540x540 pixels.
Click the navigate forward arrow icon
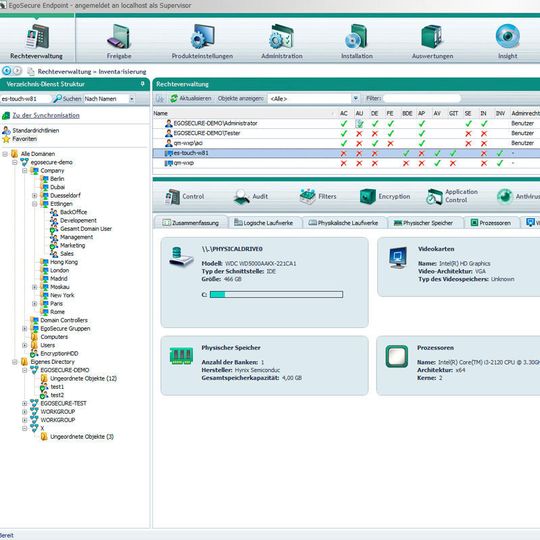17,71
